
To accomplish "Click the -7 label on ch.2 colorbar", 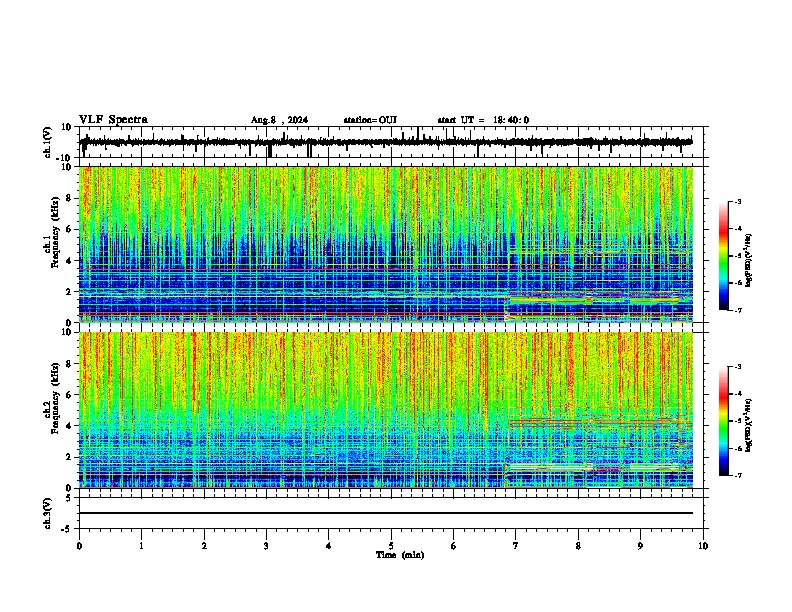I will pos(737,475).
